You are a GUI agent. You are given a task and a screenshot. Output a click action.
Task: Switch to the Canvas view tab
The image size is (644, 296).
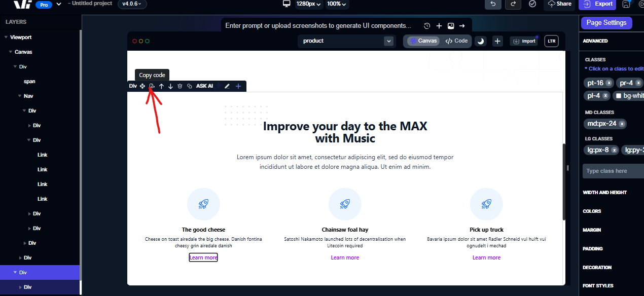tap(423, 41)
